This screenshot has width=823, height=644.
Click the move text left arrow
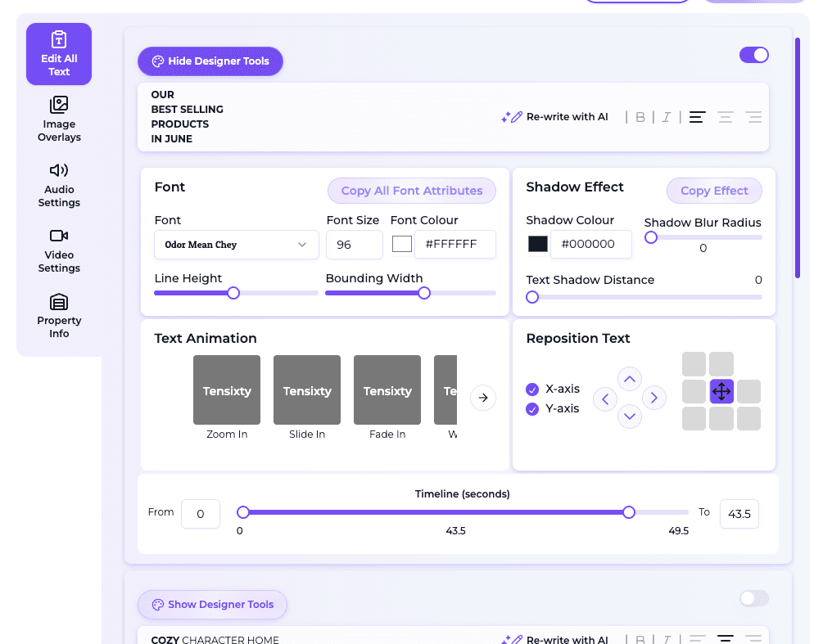(605, 399)
